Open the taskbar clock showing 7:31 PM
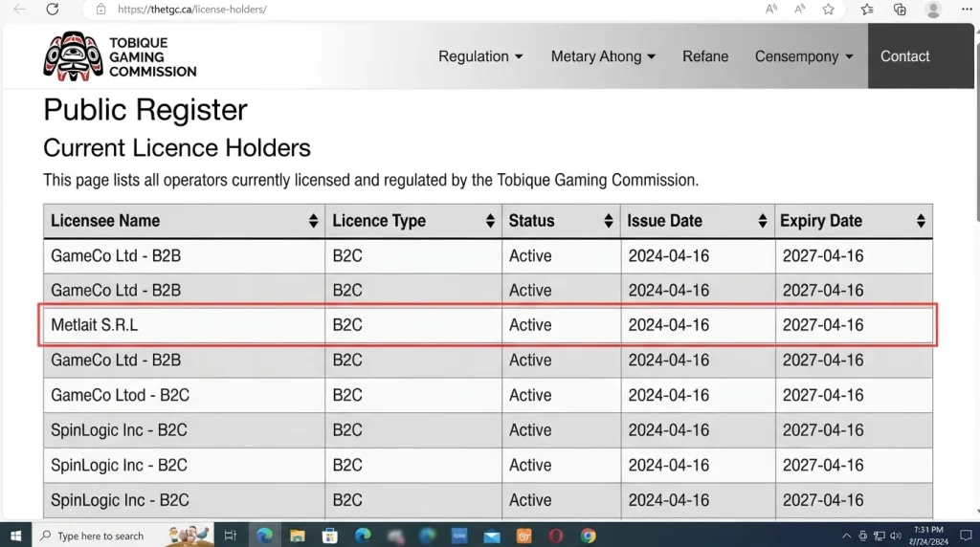 (x=928, y=536)
